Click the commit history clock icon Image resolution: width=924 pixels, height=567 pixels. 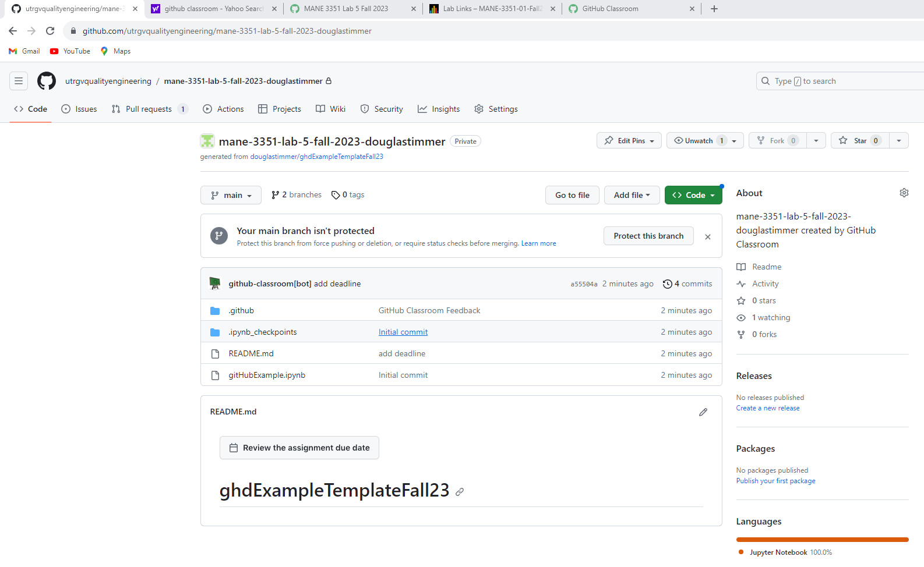point(668,284)
